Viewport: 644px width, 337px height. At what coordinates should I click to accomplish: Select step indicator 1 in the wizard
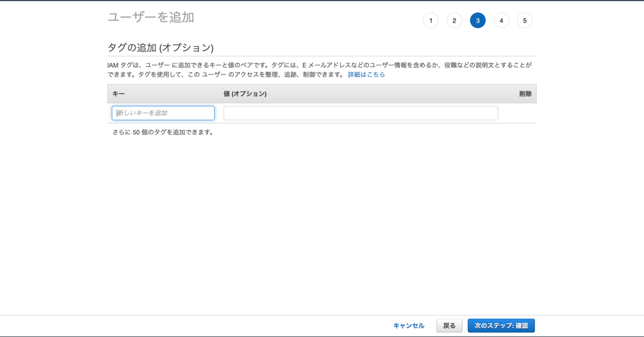click(431, 20)
